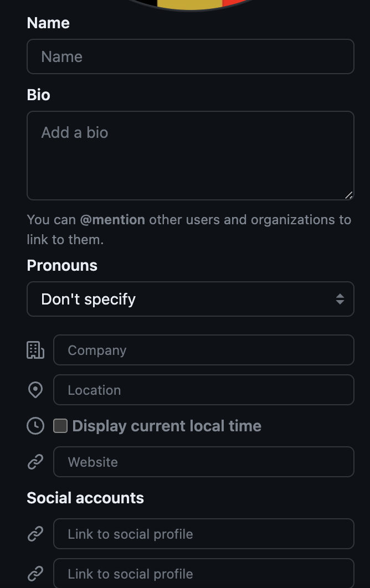Click the Pronouns dropdown up-down arrows
370x588 pixels.
point(340,299)
